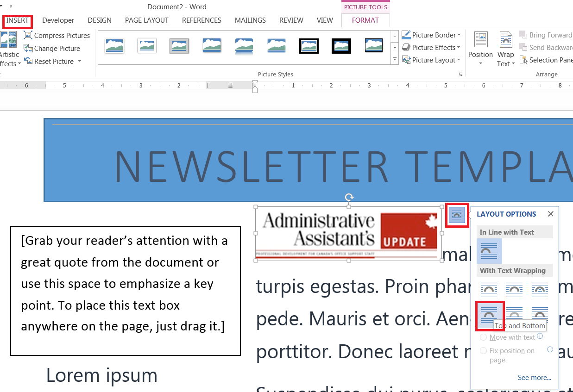Viewport: 573px width, 392px height.
Task: Open the PAGE LAYOUT tab
Action: click(147, 20)
